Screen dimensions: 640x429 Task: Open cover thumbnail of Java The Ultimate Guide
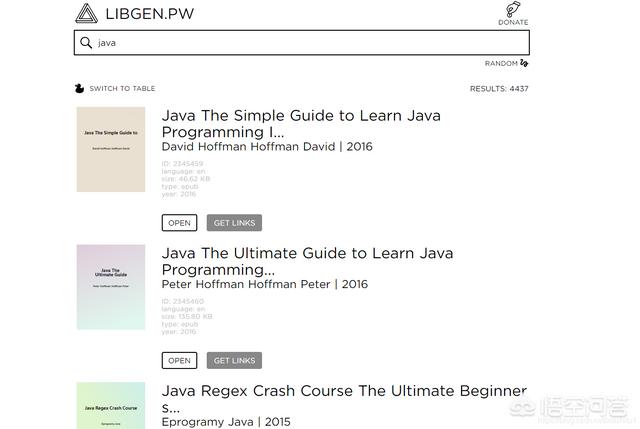pyautogui.click(x=111, y=287)
